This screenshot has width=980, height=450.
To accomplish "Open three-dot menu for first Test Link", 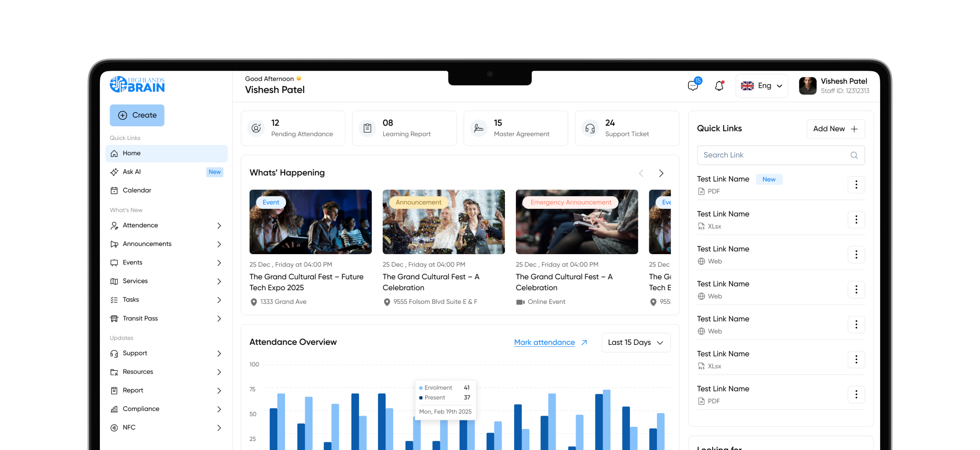I will pos(856,185).
